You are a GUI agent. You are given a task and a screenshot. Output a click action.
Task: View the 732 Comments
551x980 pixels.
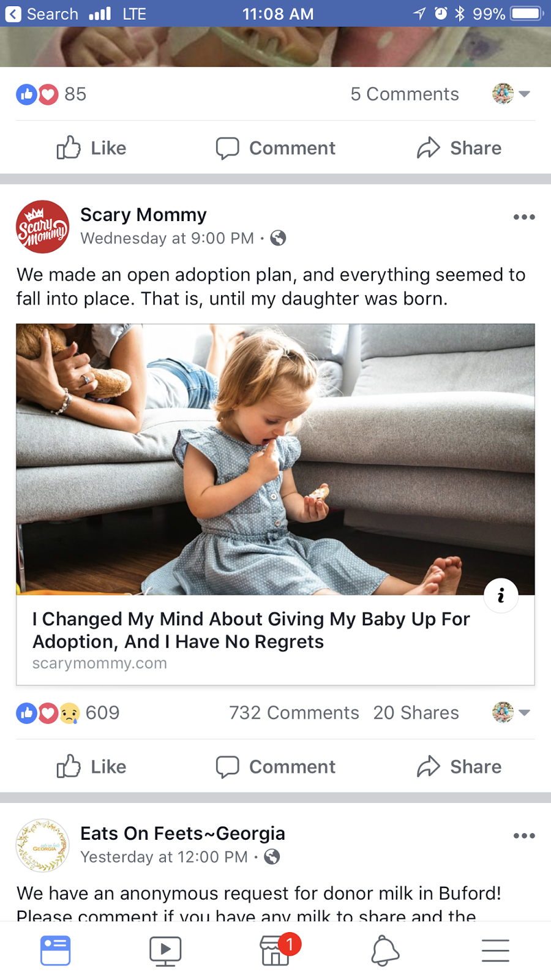coord(294,713)
